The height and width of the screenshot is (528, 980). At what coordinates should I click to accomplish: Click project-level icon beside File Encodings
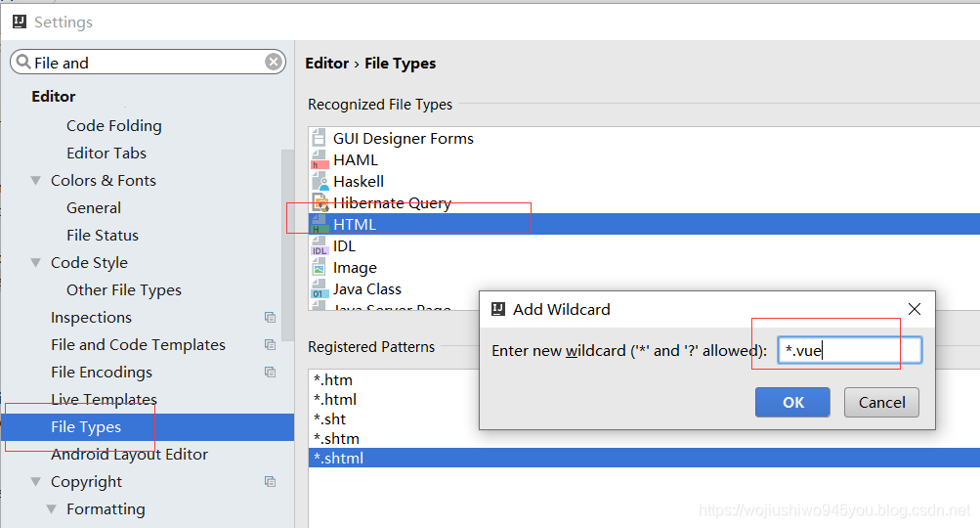(x=270, y=373)
